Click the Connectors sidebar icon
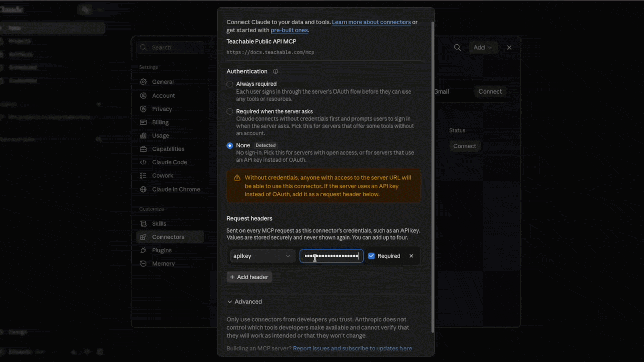This screenshot has height=362, width=644. click(143, 237)
